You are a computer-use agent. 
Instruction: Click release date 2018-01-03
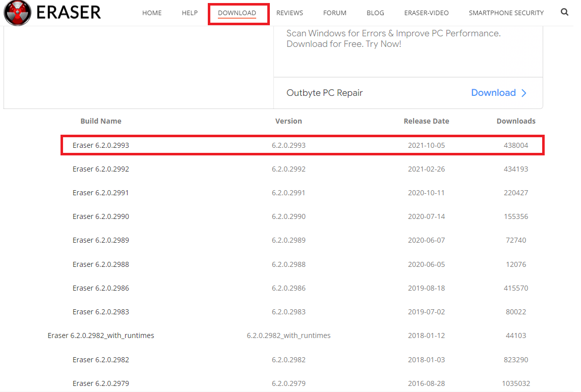(427, 360)
